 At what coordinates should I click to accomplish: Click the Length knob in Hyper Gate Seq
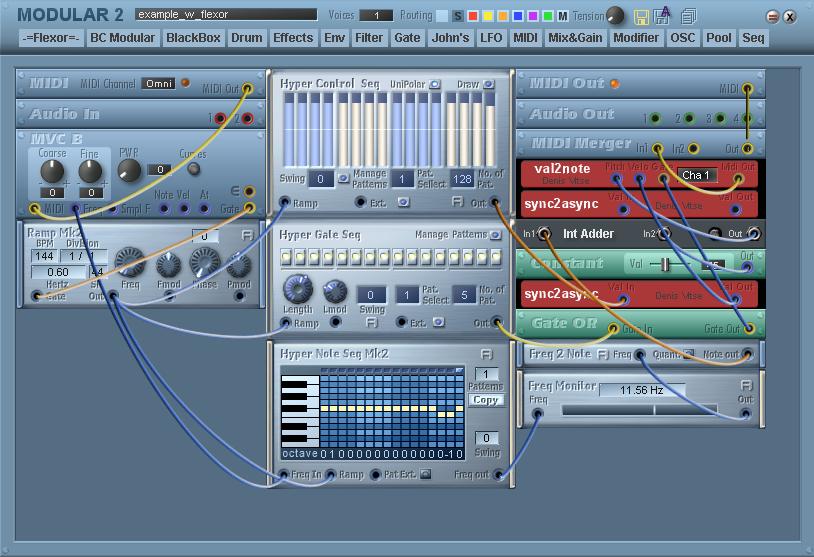[297, 290]
